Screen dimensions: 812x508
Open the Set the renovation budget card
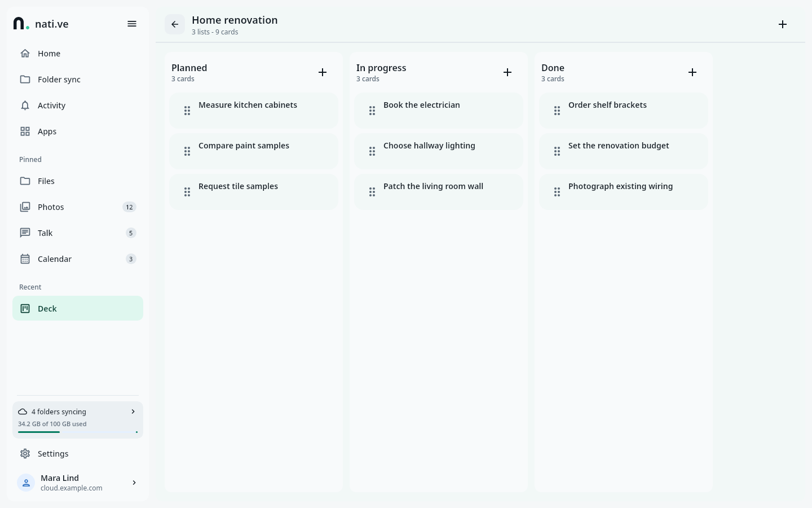pos(624,151)
